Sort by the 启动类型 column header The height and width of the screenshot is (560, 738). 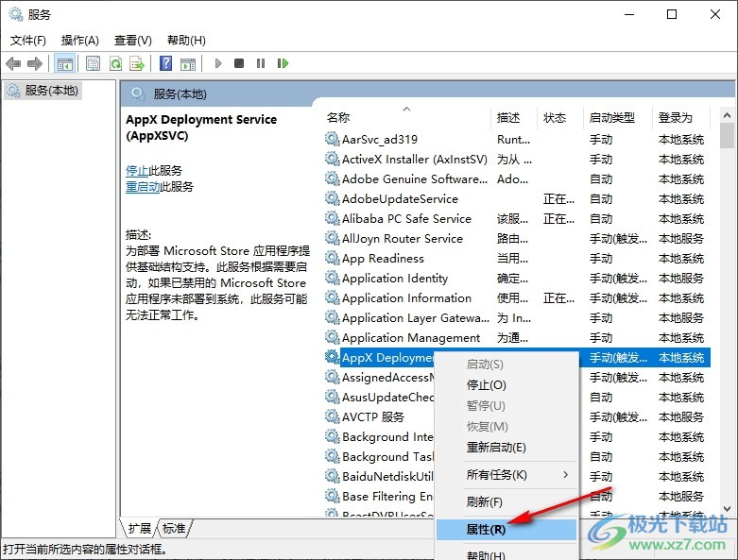618,117
